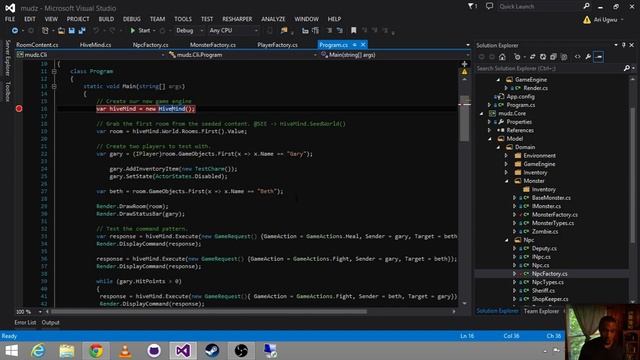Click the Find in Files toolbar icon
Screen dimensions: 640x360
point(284,31)
